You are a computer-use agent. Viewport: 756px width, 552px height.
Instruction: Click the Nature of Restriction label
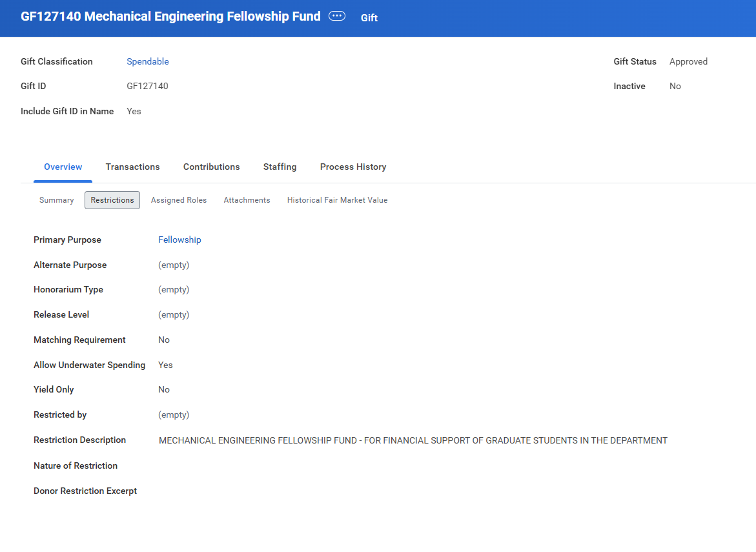click(76, 465)
